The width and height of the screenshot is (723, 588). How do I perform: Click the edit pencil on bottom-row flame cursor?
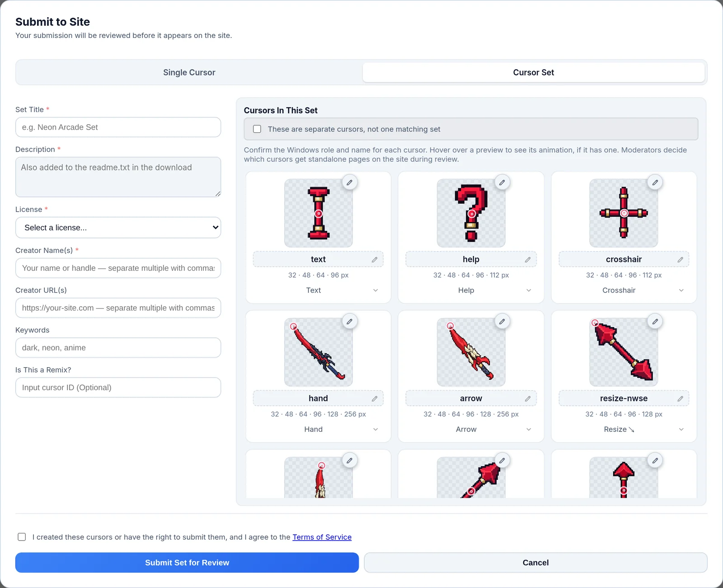349,461
